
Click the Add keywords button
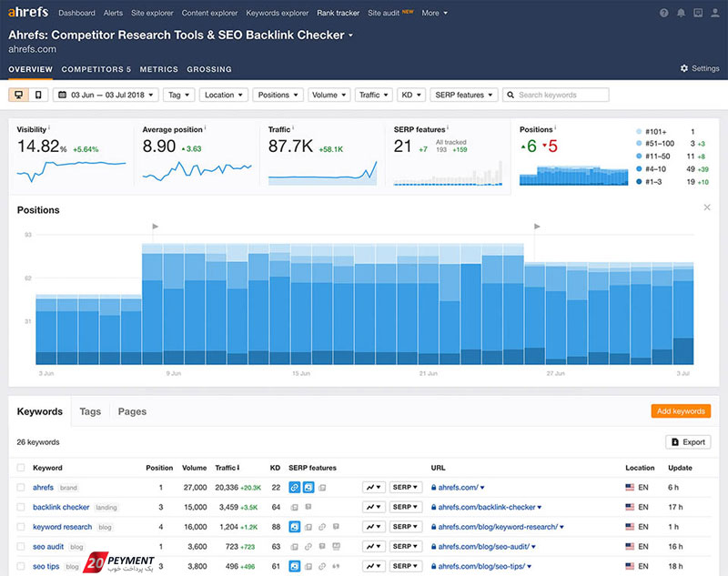click(681, 410)
